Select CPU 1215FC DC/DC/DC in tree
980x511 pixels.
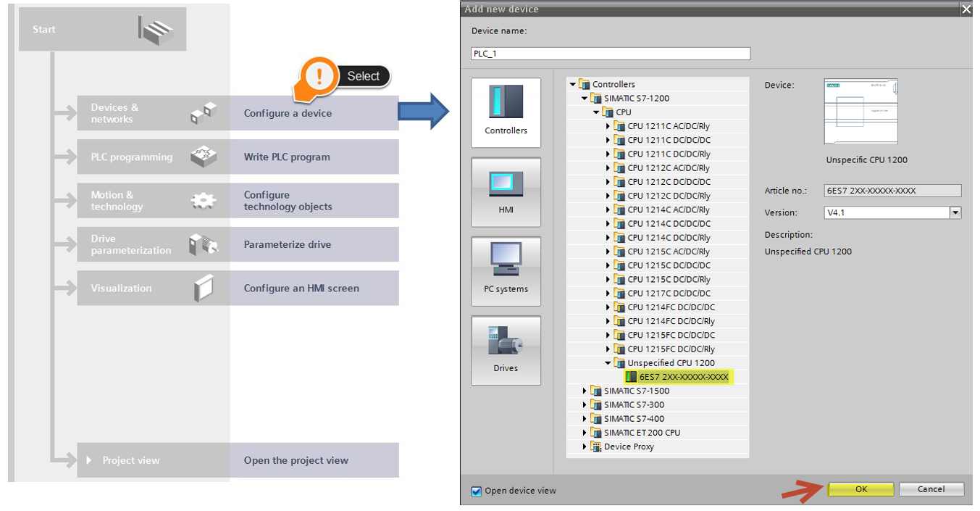(x=671, y=335)
